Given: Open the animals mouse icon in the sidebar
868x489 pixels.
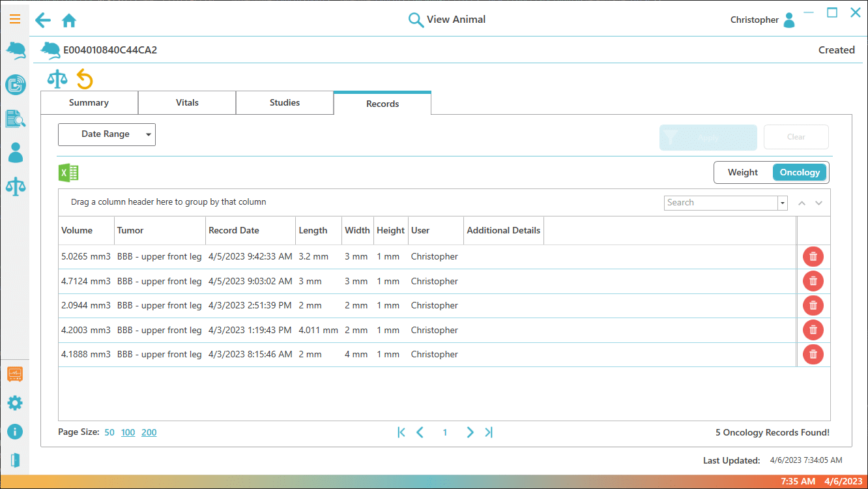Looking at the screenshot, I should [x=15, y=50].
